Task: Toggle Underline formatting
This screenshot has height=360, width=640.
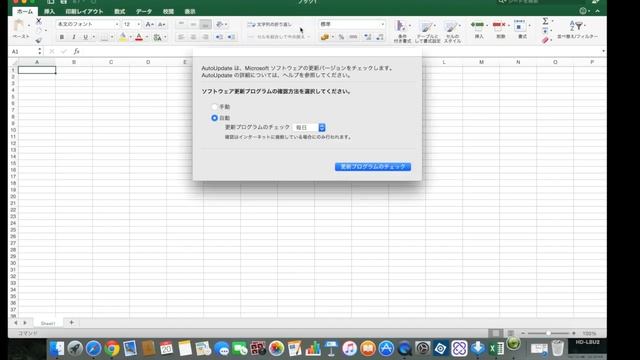Action: [x=85, y=37]
